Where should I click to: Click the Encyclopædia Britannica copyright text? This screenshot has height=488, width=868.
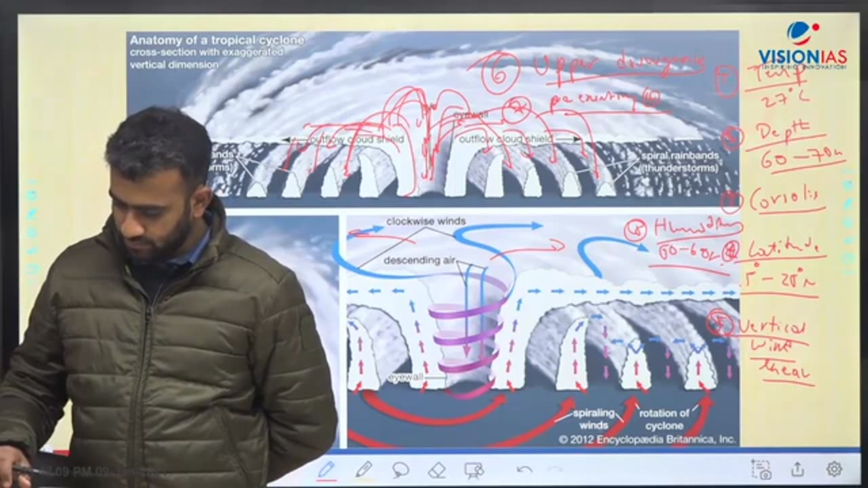click(647, 439)
